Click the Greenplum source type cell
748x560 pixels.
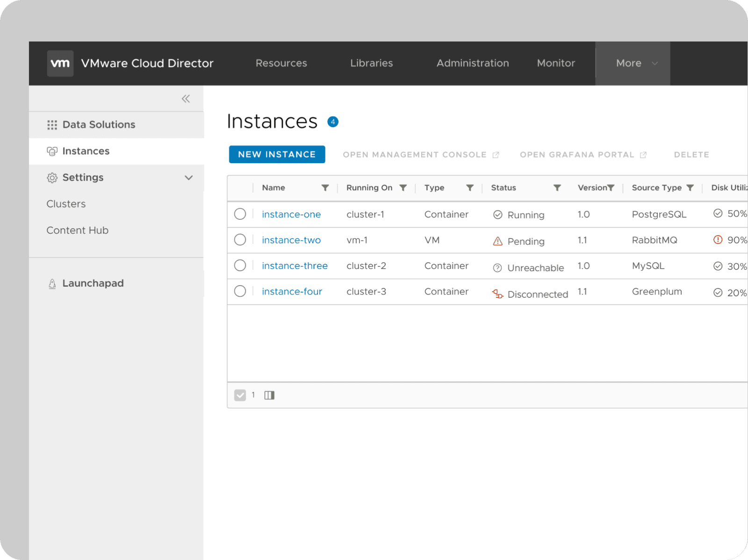(x=657, y=292)
